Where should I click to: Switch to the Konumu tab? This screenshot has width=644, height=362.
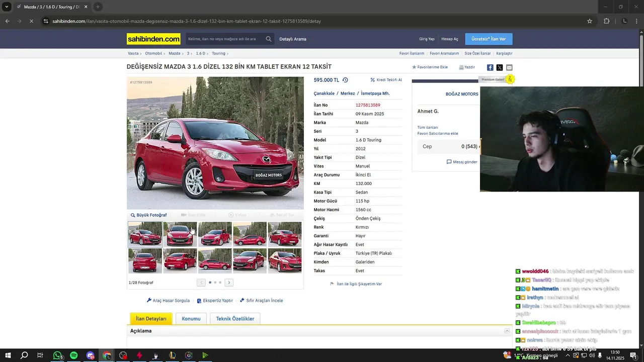[191, 318]
